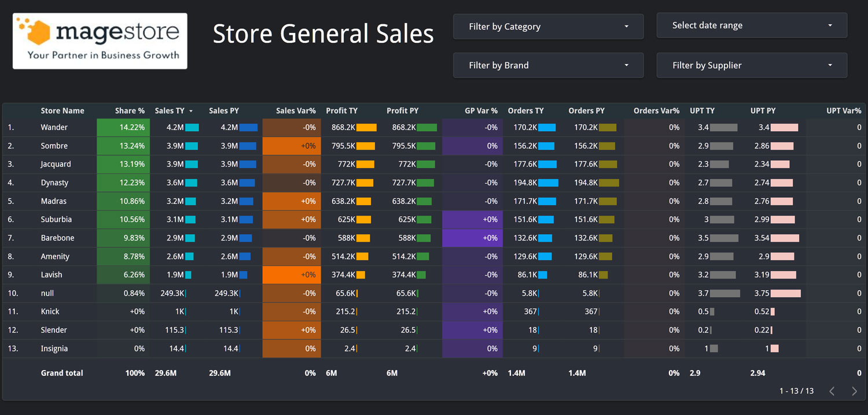
Task: Sort by Store Name column header
Action: pyautogui.click(x=62, y=111)
